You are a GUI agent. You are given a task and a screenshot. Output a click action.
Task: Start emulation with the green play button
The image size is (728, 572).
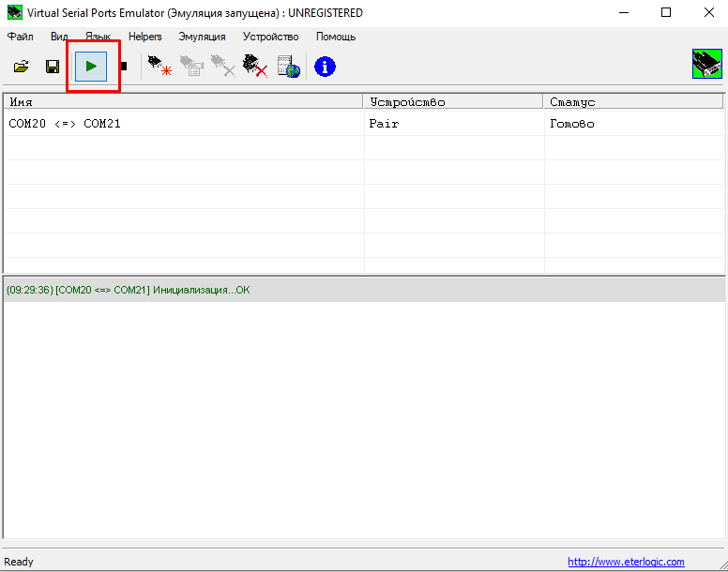[x=91, y=67]
